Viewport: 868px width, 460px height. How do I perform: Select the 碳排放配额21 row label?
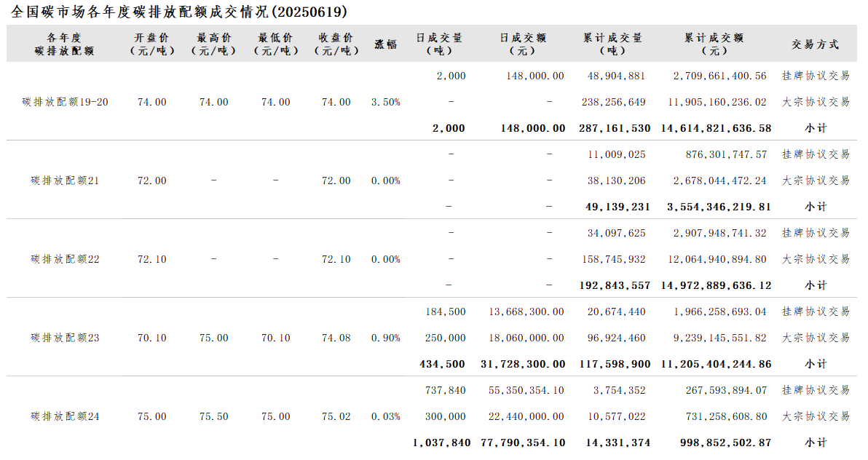pos(65,181)
